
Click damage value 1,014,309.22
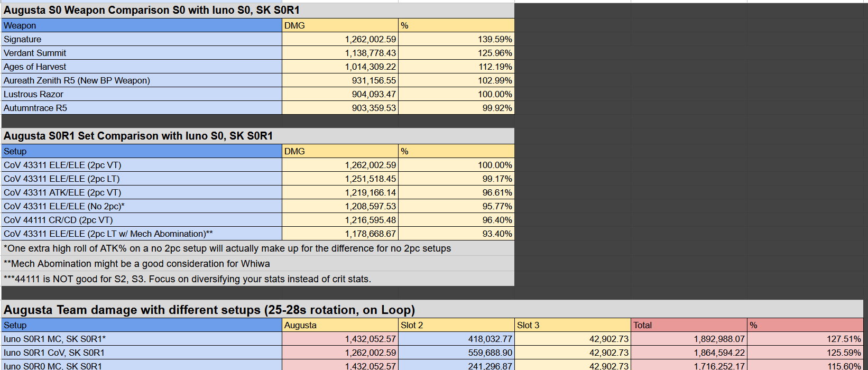tap(340, 67)
